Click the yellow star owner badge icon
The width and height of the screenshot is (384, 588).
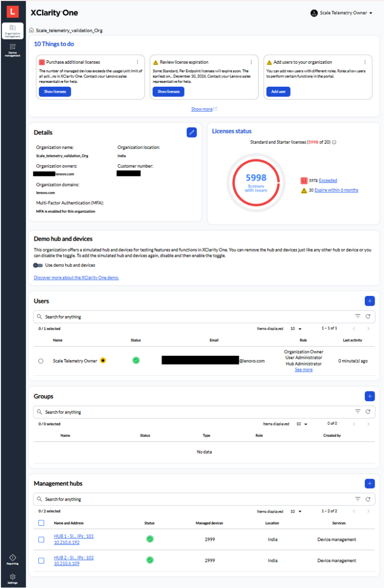[x=103, y=361]
